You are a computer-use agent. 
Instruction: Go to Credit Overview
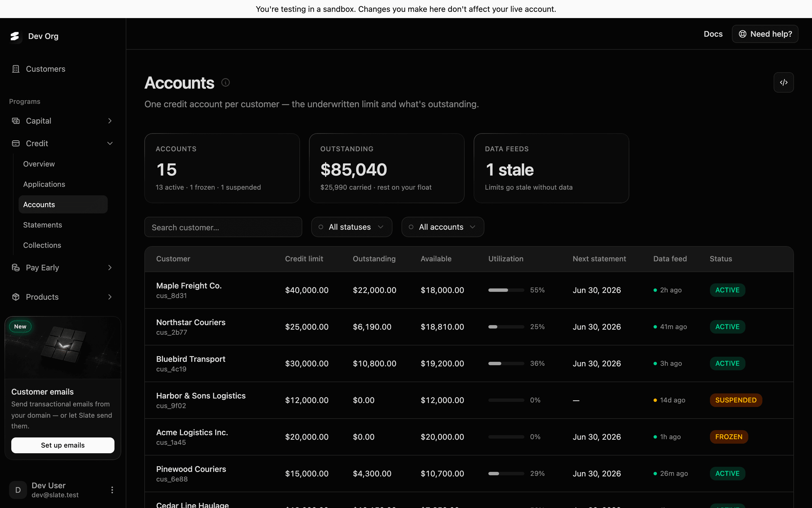click(39, 164)
